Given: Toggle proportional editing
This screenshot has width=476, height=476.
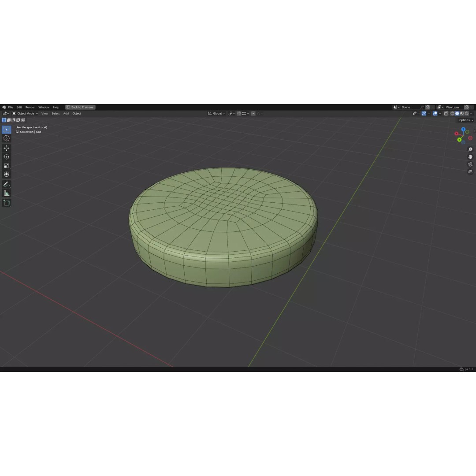Looking at the screenshot, I should point(253,114).
